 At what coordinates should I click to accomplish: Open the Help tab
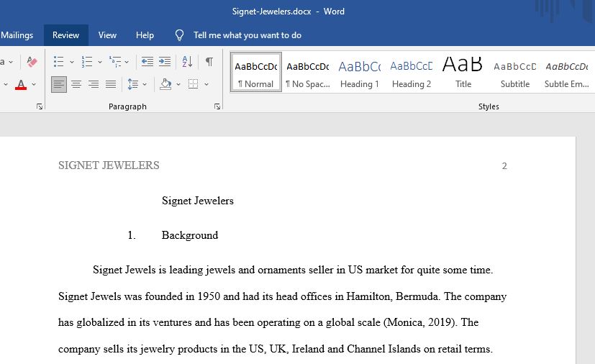coord(145,35)
